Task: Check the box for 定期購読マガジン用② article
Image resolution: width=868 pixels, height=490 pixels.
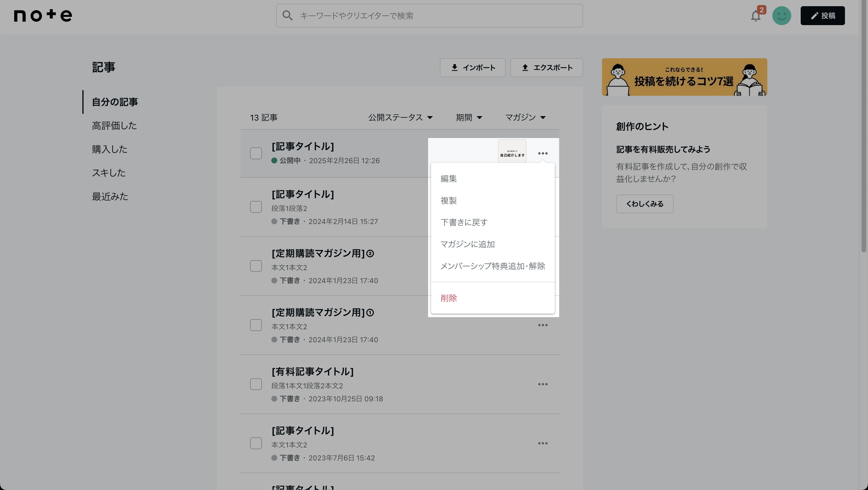Action: tap(256, 266)
